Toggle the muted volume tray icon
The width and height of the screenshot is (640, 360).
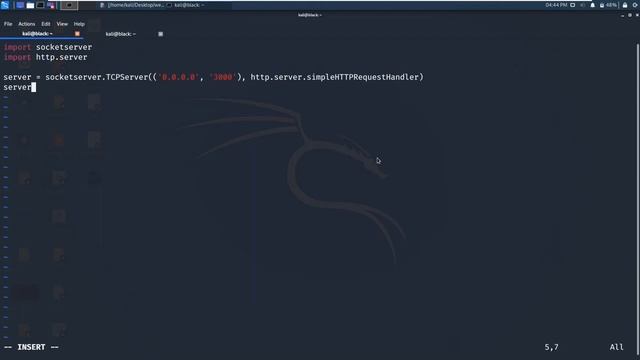pyautogui.click(x=583, y=5)
